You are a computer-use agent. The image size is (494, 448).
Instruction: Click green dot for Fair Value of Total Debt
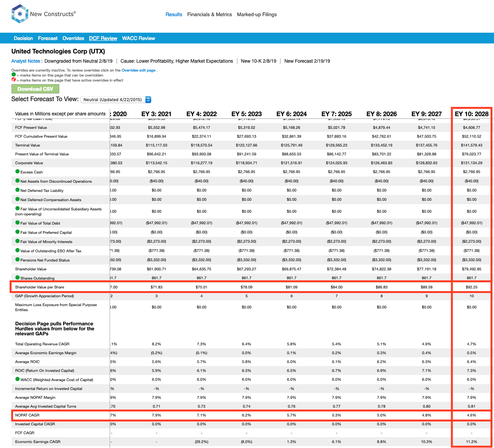[x=17, y=223]
